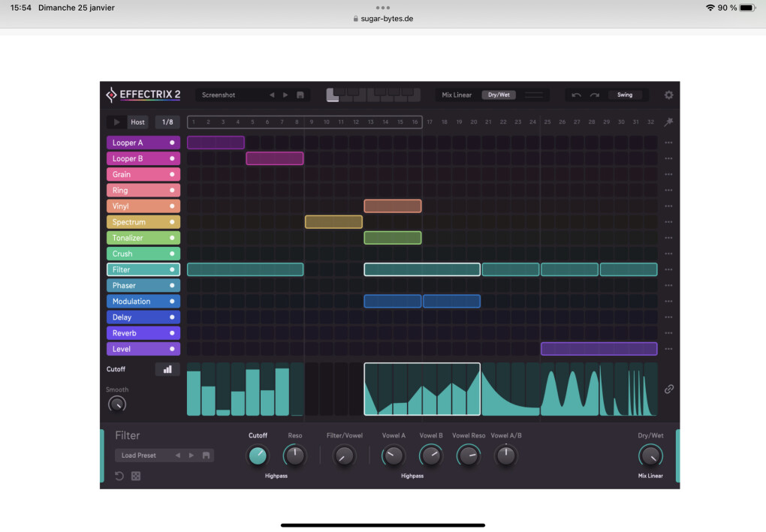This screenshot has width=766, height=532.
Task: Click the Cutoff knob in Filter panel
Action: tap(258, 455)
